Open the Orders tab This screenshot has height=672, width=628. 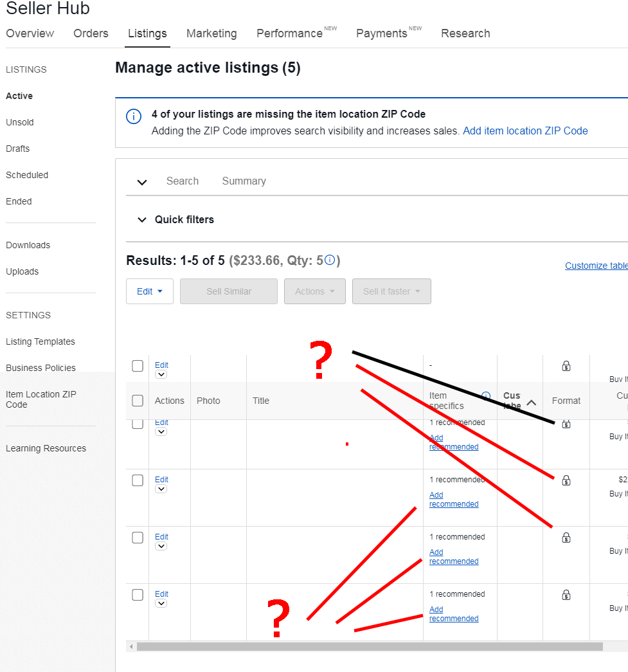coord(91,33)
